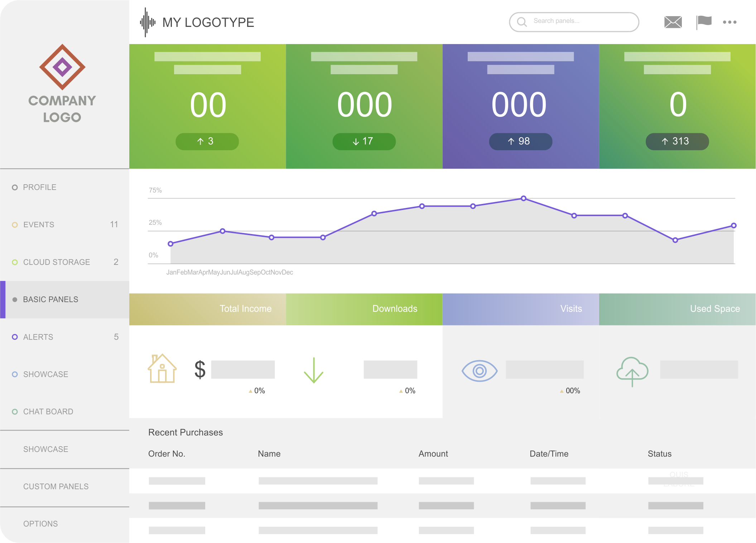The height and width of the screenshot is (543, 756).
Task: Expand the OPTIONS section
Action: [40, 525]
